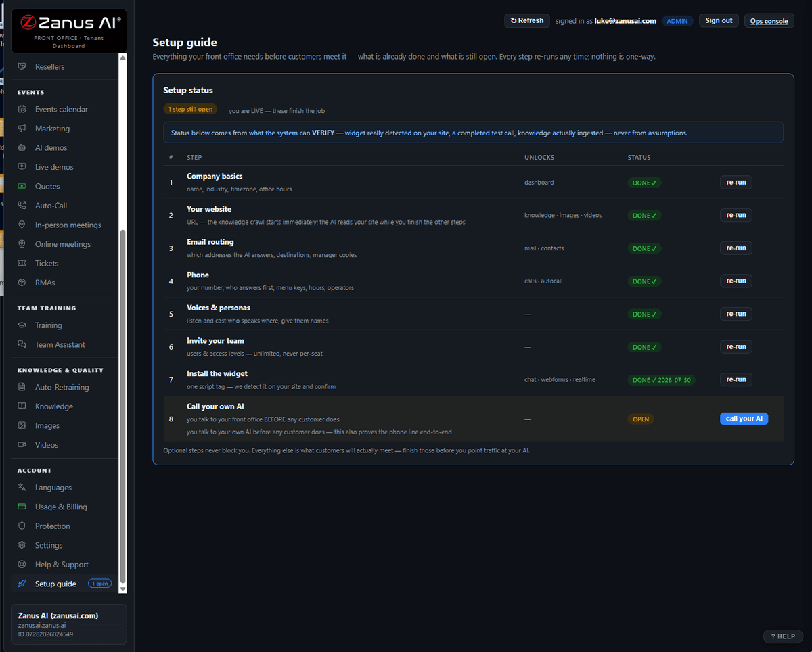The width and height of the screenshot is (812, 652).
Task: Re-run the Email routing step
Action: click(736, 248)
